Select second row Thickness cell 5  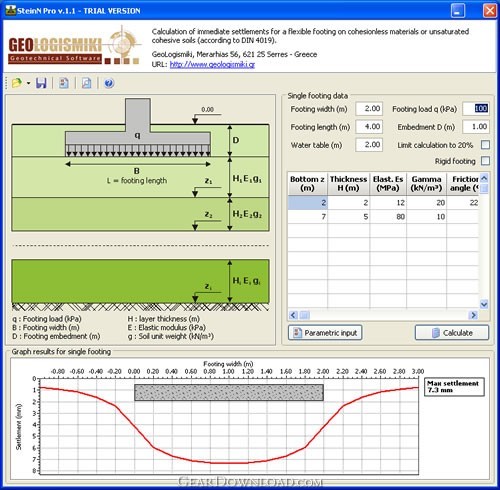point(348,217)
